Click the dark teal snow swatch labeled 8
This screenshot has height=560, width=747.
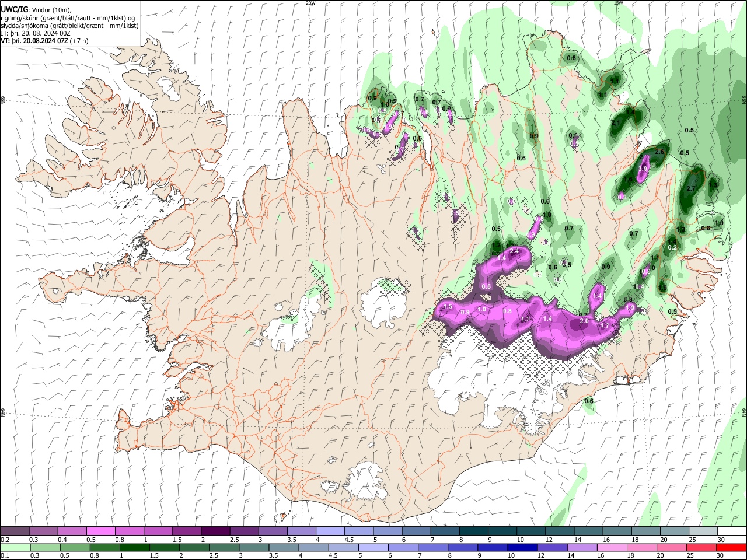tap(474, 531)
